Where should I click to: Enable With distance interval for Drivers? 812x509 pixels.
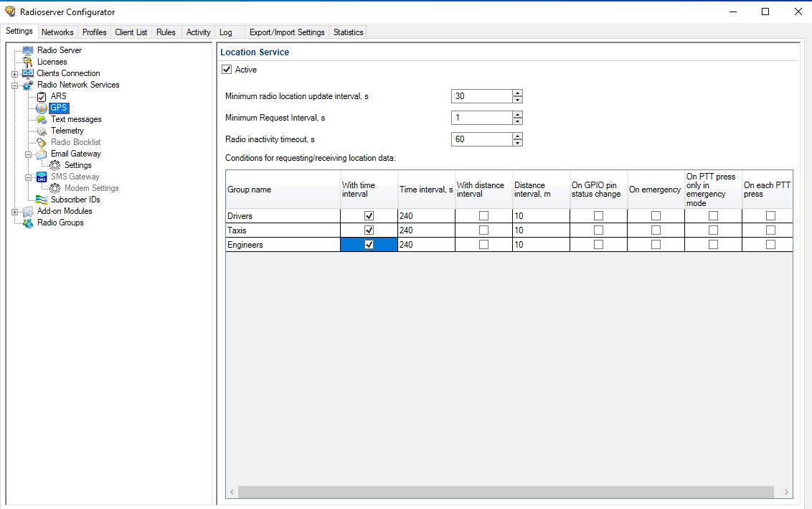(x=483, y=215)
